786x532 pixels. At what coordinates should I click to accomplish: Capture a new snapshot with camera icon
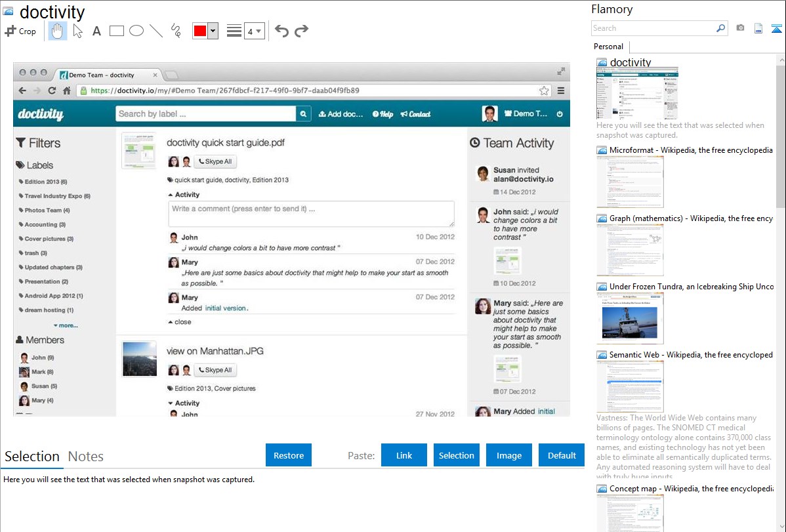pyautogui.click(x=740, y=28)
